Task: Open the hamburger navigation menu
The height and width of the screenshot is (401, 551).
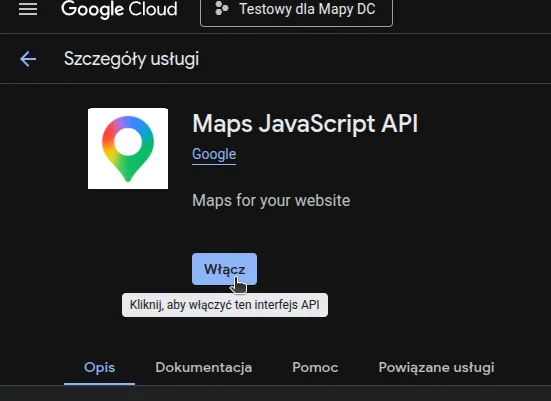Action: [28, 9]
